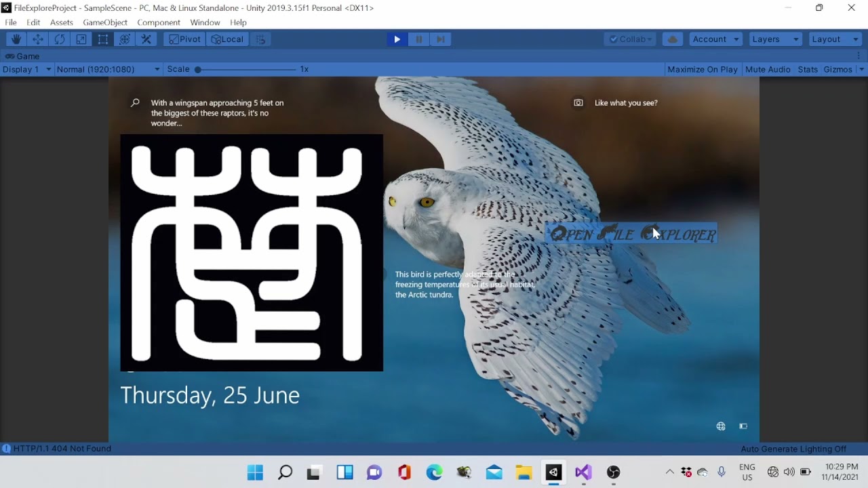Select the Scale tool in toolbar
Viewport: 868px width, 488px height.
point(81,39)
